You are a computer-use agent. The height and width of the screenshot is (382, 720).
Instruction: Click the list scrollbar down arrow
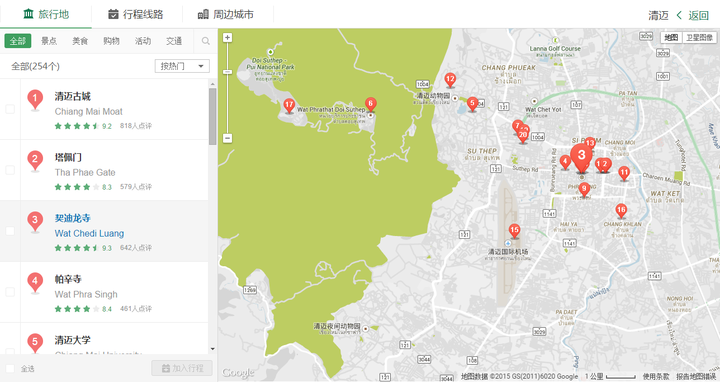pos(213,349)
